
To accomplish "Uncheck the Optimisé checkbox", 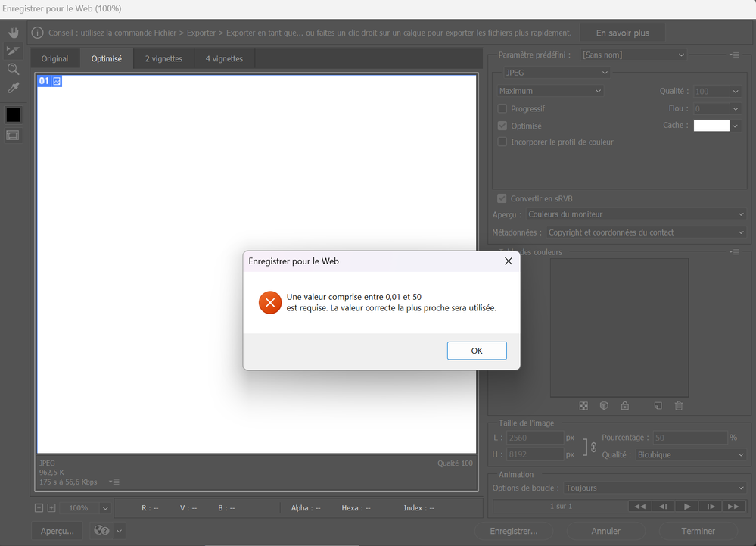I will coord(502,126).
